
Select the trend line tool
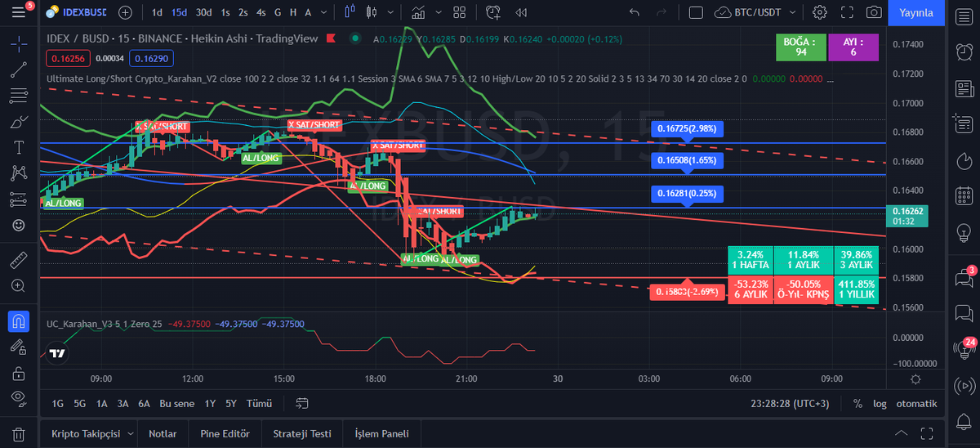click(x=18, y=70)
